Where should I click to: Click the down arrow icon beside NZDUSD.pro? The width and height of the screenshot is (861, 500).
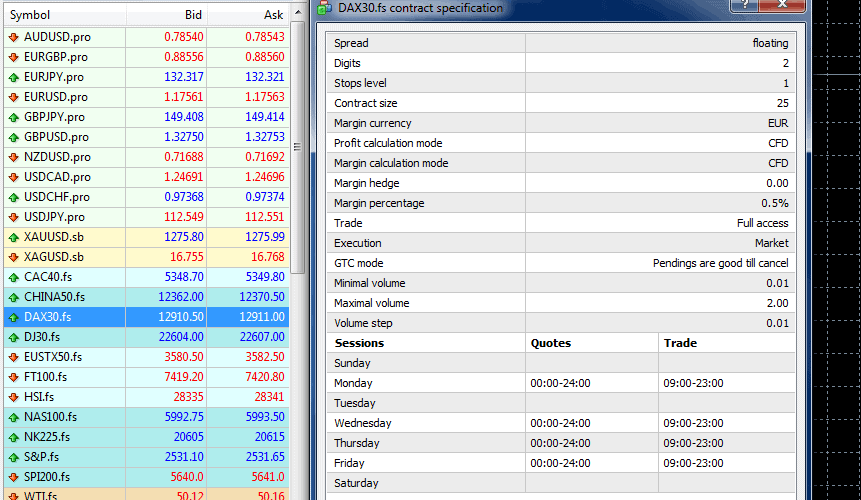point(14,158)
